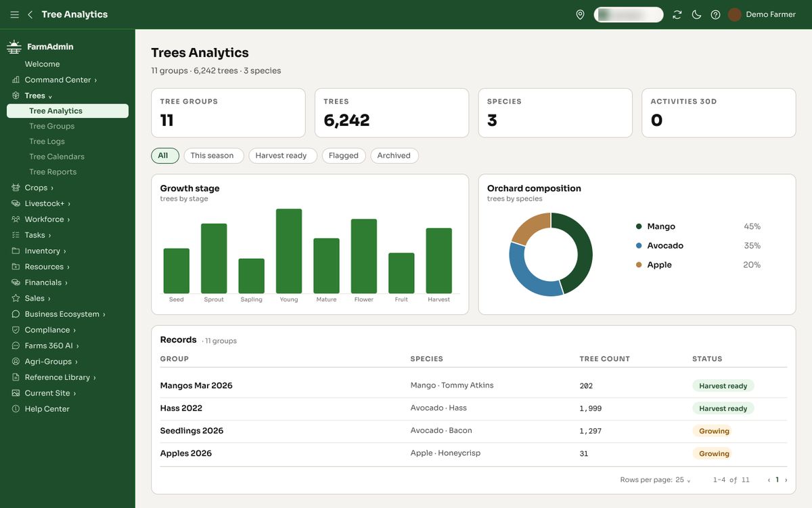Open the Hass 2022 group
The height and width of the screenshot is (508, 812).
pos(181,408)
